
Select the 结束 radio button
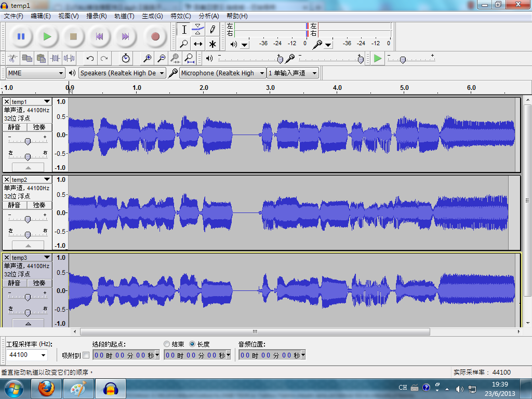(x=167, y=344)
